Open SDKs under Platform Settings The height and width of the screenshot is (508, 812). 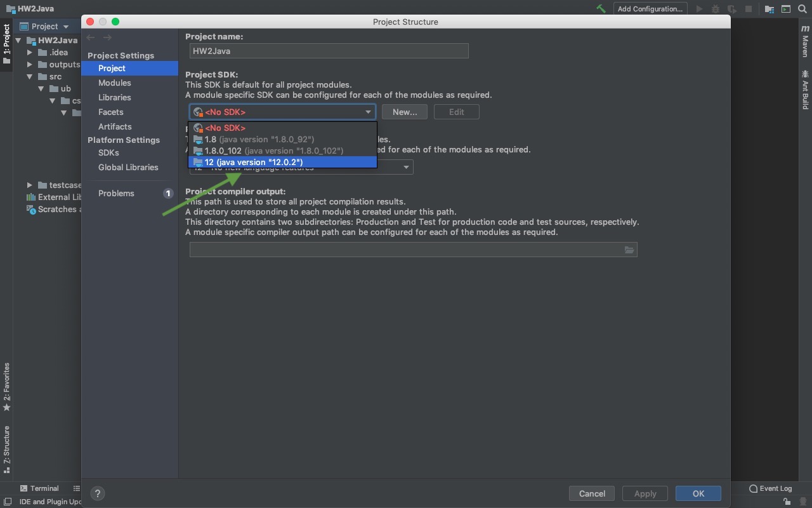point(108,152)
